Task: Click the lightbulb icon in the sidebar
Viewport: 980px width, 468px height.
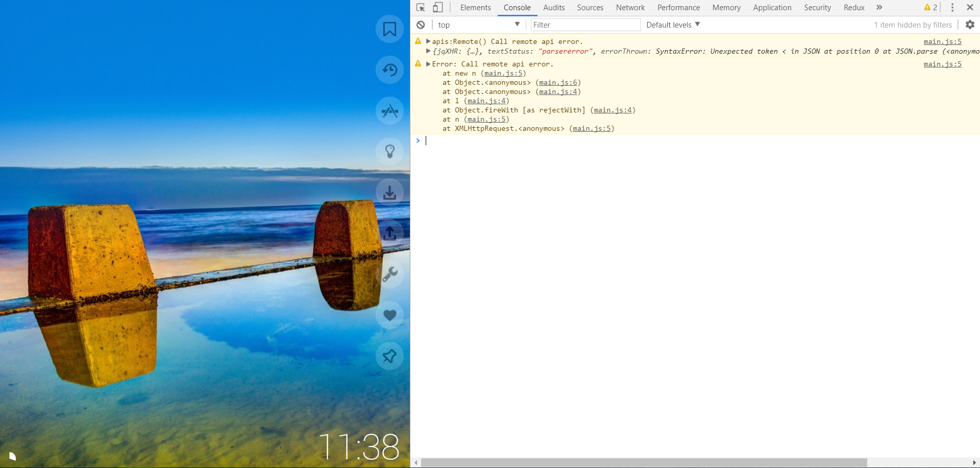Action: (x=389, y=152)
